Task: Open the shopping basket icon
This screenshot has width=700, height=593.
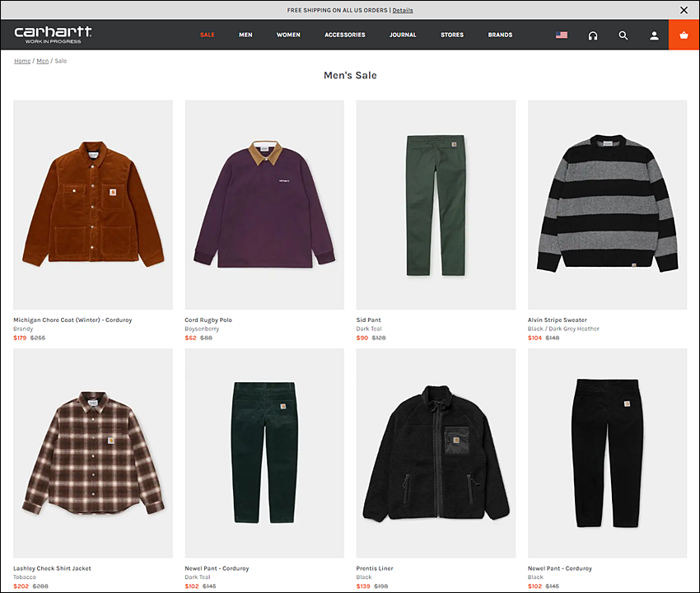Action: click(684, 35)
